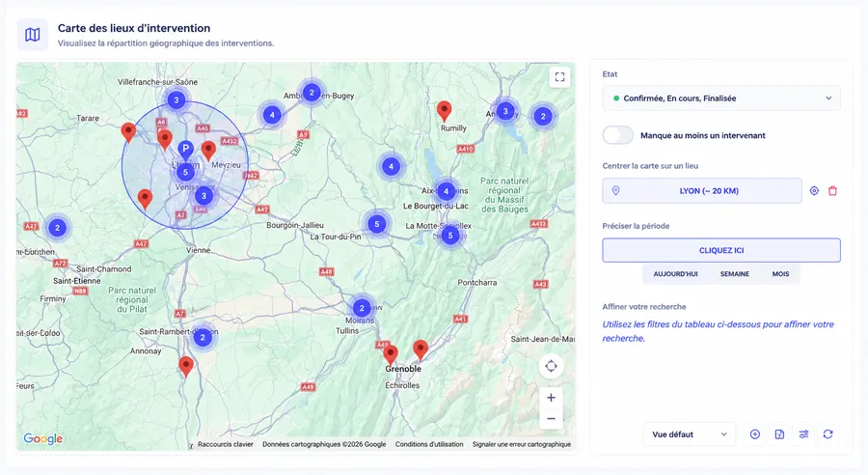Open cluster 4 at Aix-les-Bains

[x=447, y=192]
